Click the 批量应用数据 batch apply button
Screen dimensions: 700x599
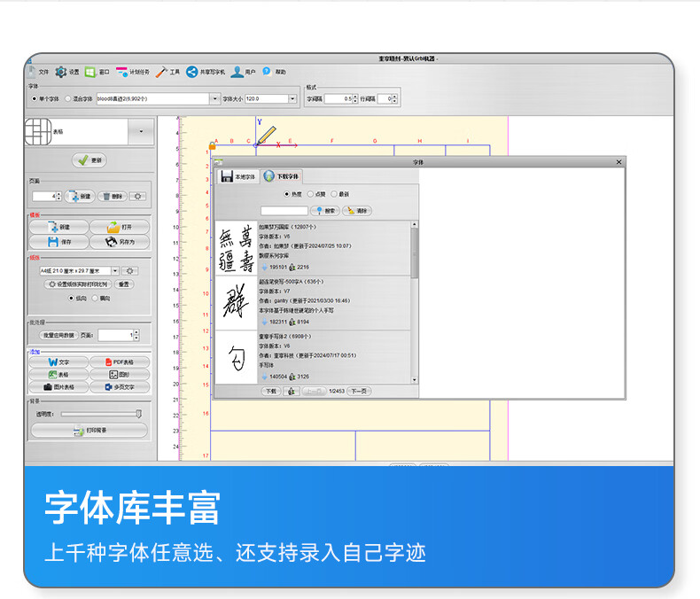tap(58, 335)
